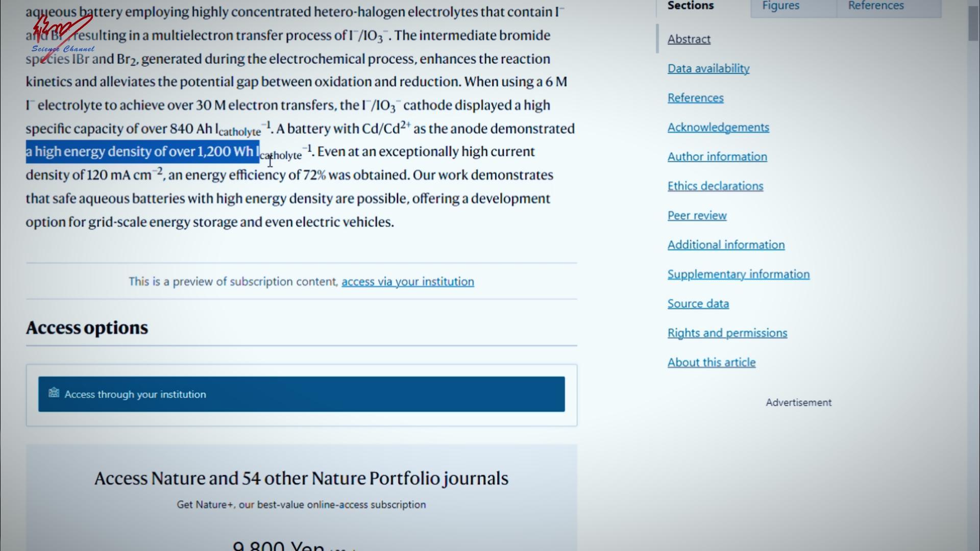980x551 pixels.
Task: Open the Acknowledgements section link
Action: click(718, 128)
